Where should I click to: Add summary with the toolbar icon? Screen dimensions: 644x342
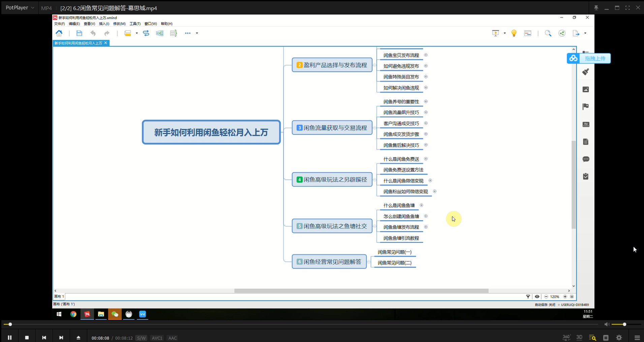(174, 33)
